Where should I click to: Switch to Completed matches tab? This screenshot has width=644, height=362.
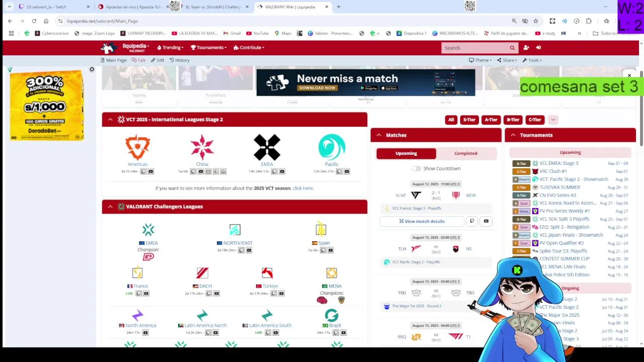coord(466,153)
